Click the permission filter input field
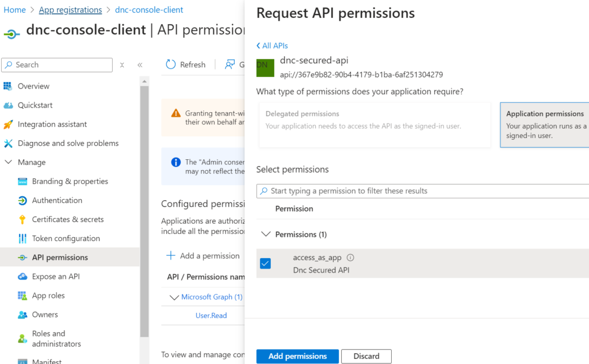 tap(423, 191)
